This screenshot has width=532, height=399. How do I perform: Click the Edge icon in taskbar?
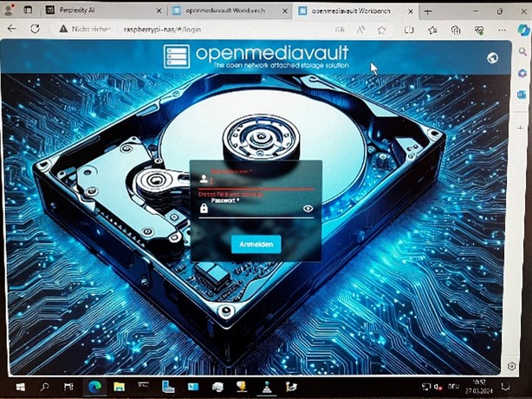tap(94, 387)
